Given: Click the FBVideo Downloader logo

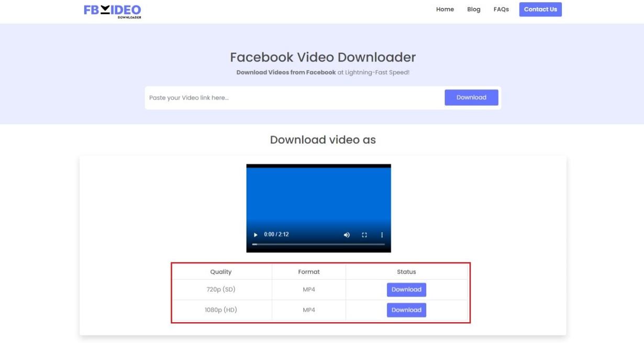Looking at the screenshot, I should click(112, 11).
